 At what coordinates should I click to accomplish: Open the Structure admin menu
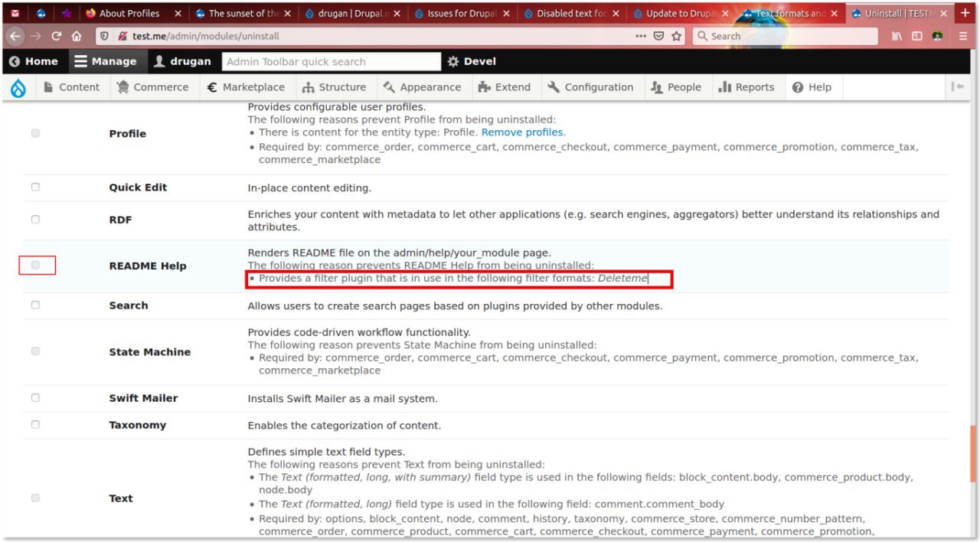pyautogui.click(x=334, y=87)
